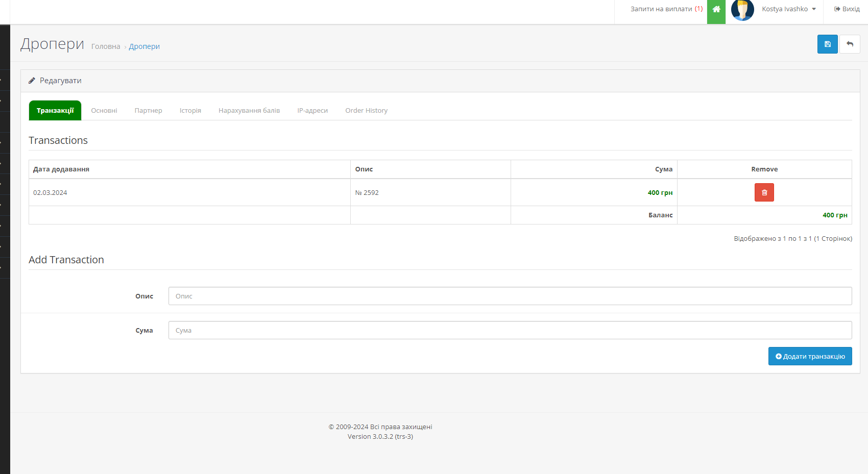868x474 pixels.
Task: Open the Order History tab
Action: point(366,111)
